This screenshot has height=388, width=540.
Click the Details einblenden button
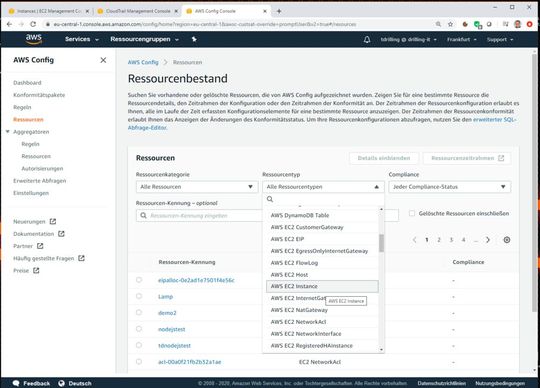(384, 158)
